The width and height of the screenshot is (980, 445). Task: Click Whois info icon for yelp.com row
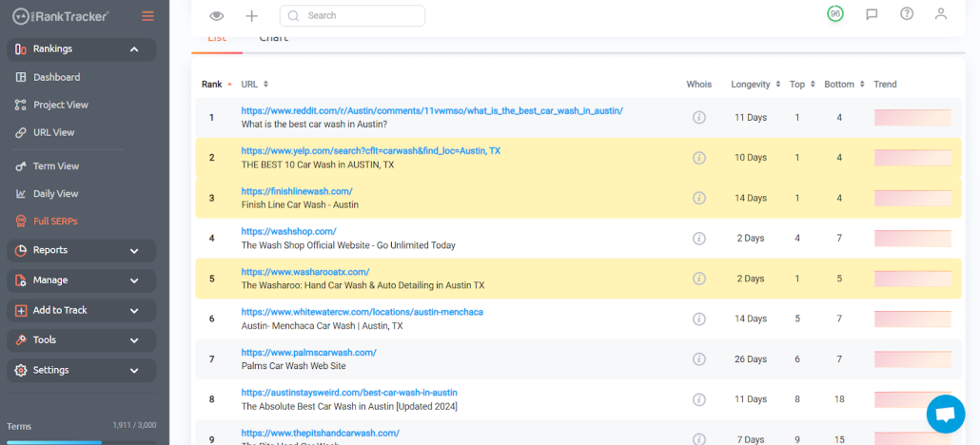698,158
